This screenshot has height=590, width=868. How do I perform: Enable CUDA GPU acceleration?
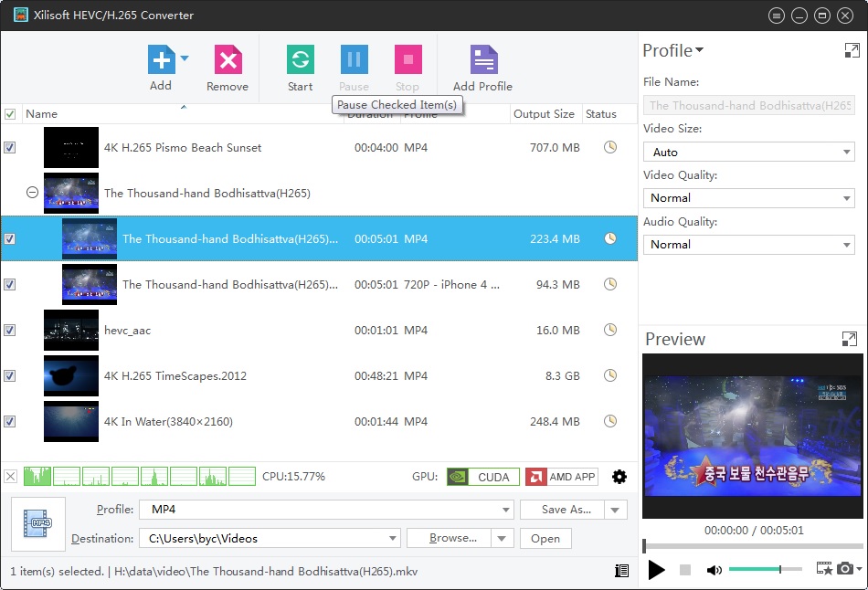[482, 476]
